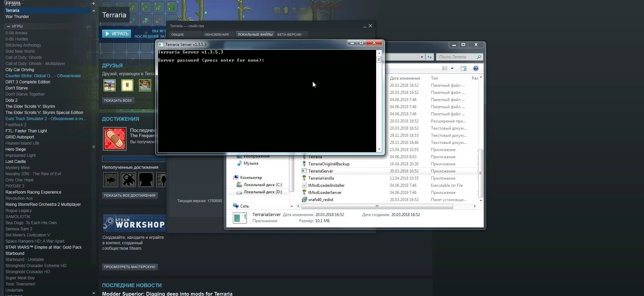Viewport: 644px width, 296px height.
Task: Open help icon in Explorer toolbar
Action: coord(476,68)
